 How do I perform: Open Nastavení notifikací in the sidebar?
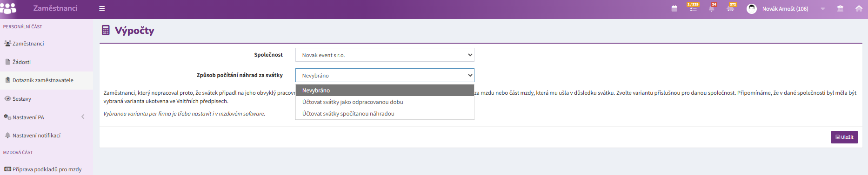(47, 136)
